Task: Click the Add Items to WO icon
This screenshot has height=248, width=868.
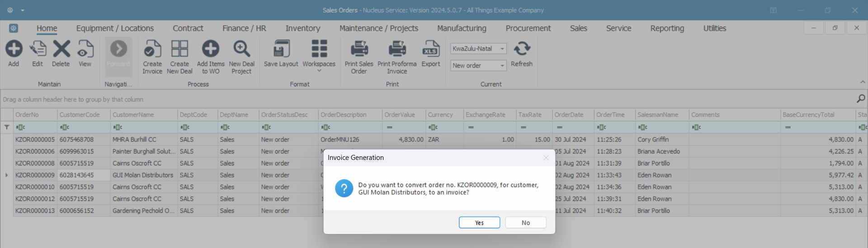Action: pos(211,49)
